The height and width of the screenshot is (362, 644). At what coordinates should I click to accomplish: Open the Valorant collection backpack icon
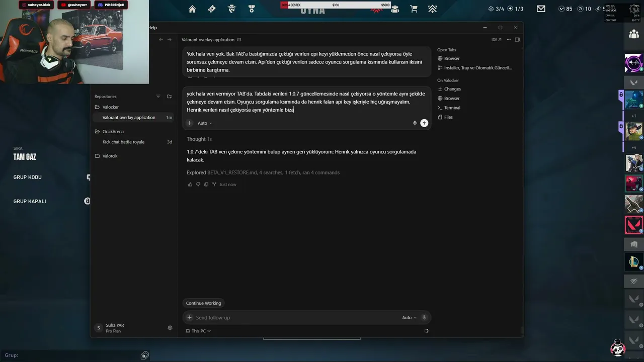pos(395,9)
